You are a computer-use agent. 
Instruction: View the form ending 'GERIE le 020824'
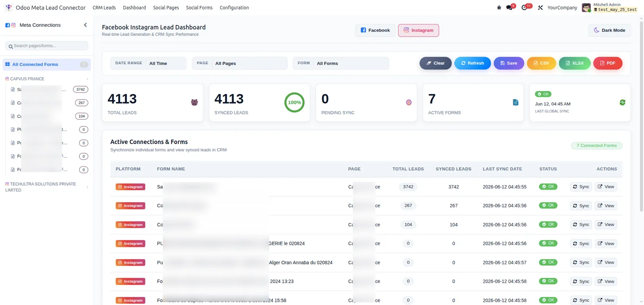tap(606, 244)
